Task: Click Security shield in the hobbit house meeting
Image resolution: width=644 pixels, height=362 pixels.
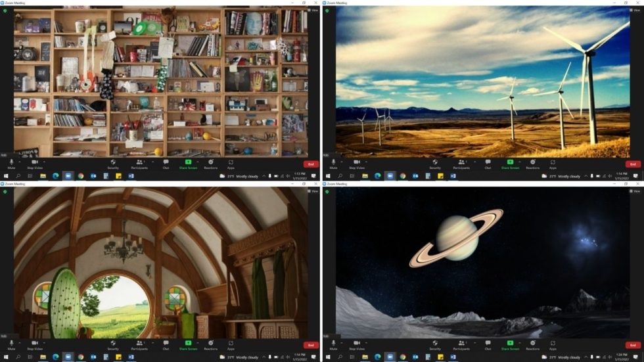Action: point(113,344)
